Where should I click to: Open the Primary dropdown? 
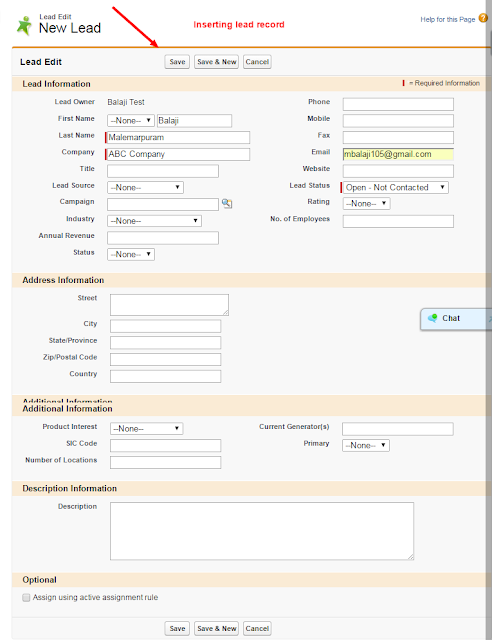366,445
